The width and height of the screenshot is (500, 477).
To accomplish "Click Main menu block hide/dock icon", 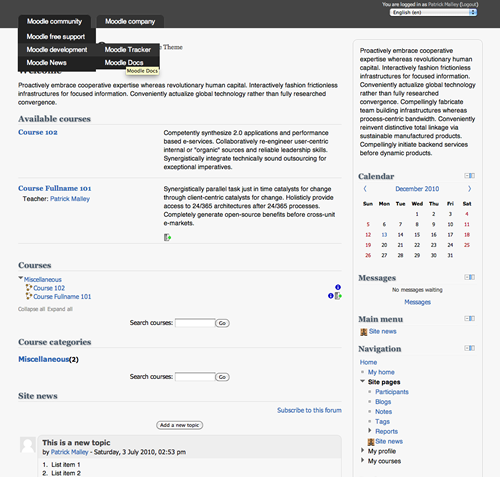I will [x=470, y=318].
